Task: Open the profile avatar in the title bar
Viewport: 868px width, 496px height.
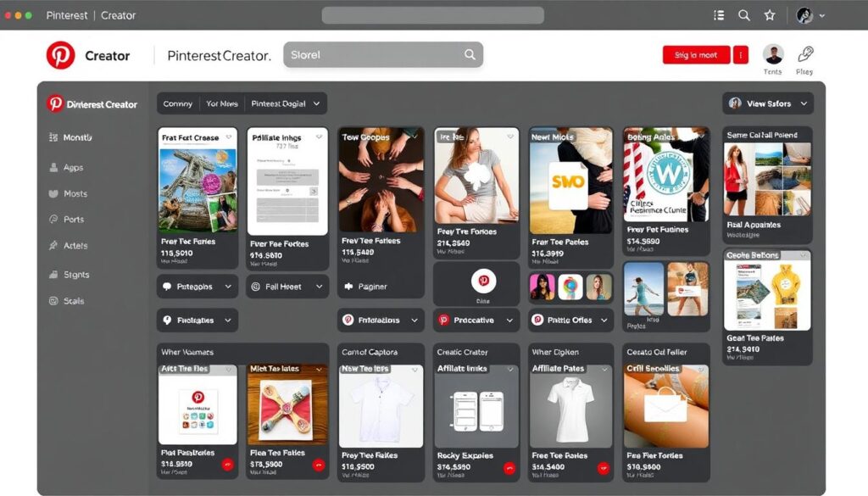Action: 804,15
